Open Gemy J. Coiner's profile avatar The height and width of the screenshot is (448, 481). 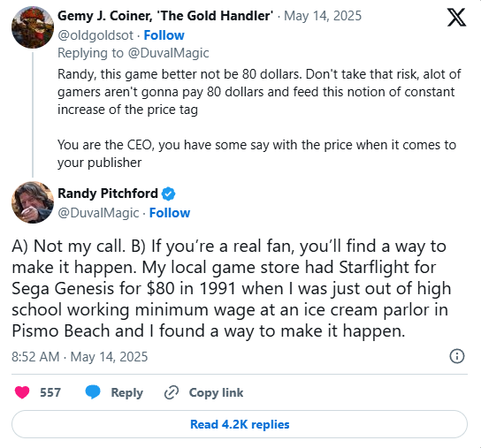tap(33, 27)
